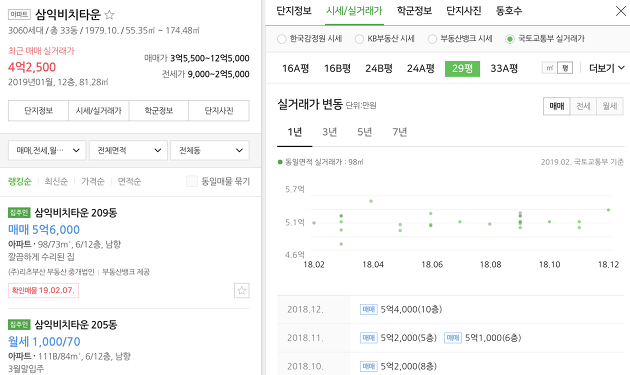Choose the 7년 chart period
Image resolution: width=630 pixels, height=375 pixels.
[x=399, y=132]
